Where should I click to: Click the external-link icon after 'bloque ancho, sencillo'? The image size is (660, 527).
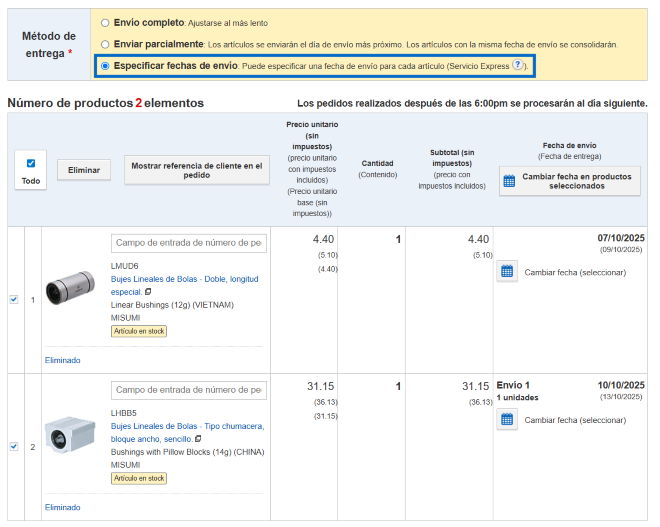198,439
